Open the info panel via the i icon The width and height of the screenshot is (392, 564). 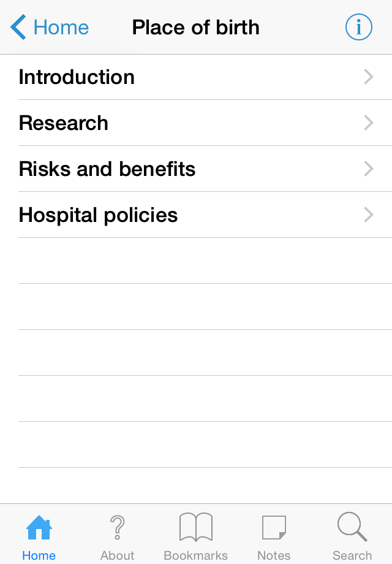[x=358, y=27]
